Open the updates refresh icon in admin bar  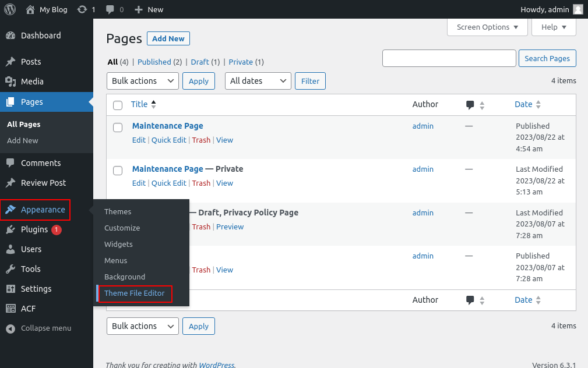click(x=82, y=9)
